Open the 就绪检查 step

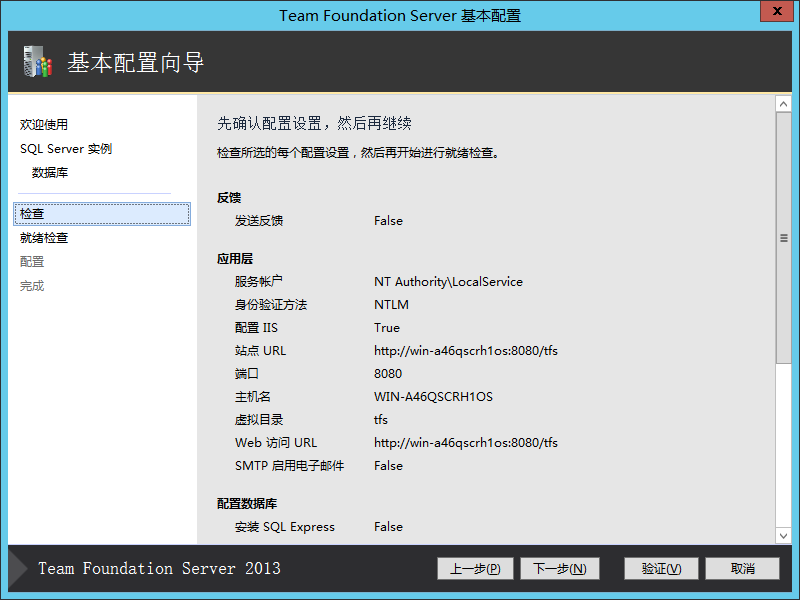(44, 238)
